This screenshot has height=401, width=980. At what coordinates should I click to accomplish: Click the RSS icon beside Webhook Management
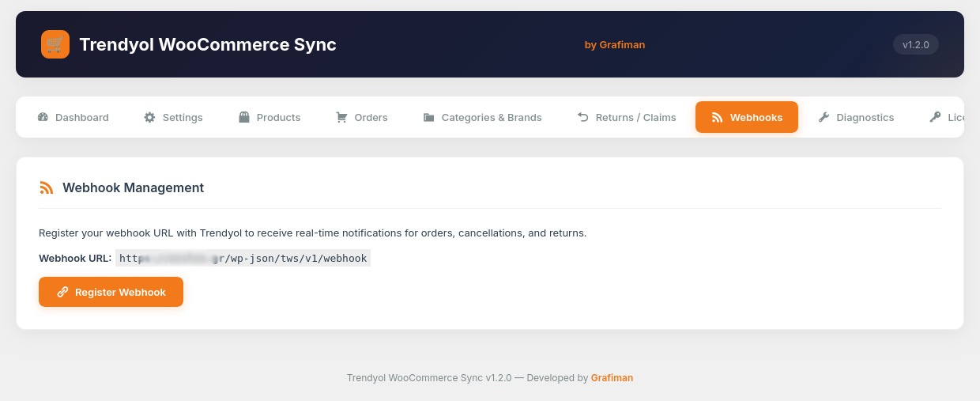[46, 187]
